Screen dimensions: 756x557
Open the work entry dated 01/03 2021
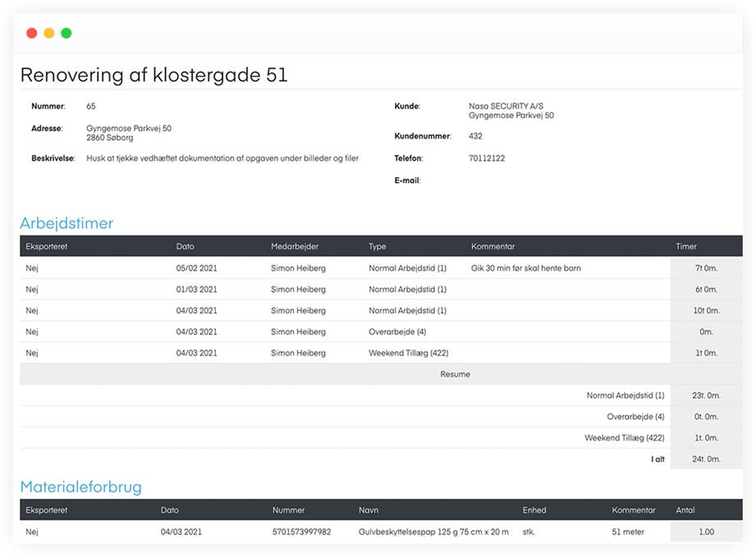click(196, 290)
